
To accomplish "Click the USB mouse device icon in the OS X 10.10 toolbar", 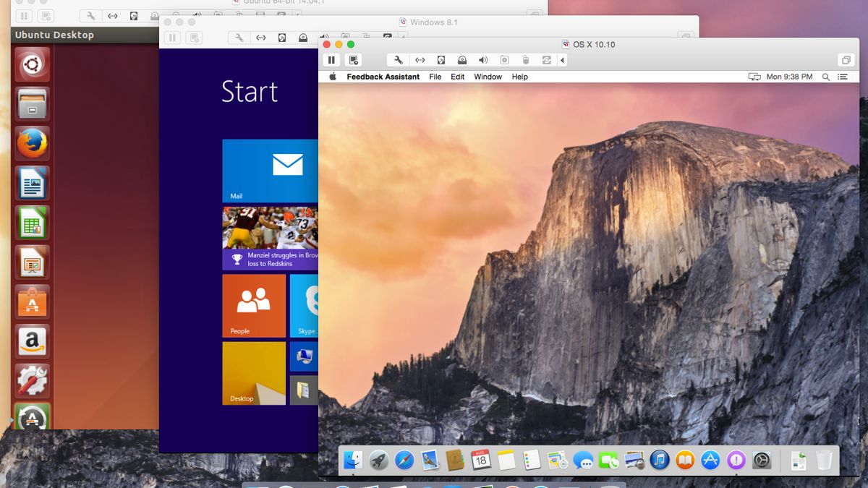I will 526,60.
